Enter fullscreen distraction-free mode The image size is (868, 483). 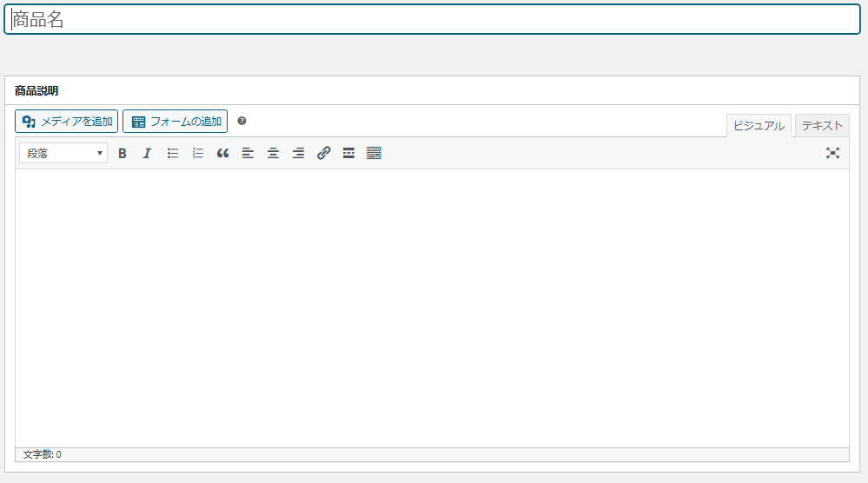point(832,154)
